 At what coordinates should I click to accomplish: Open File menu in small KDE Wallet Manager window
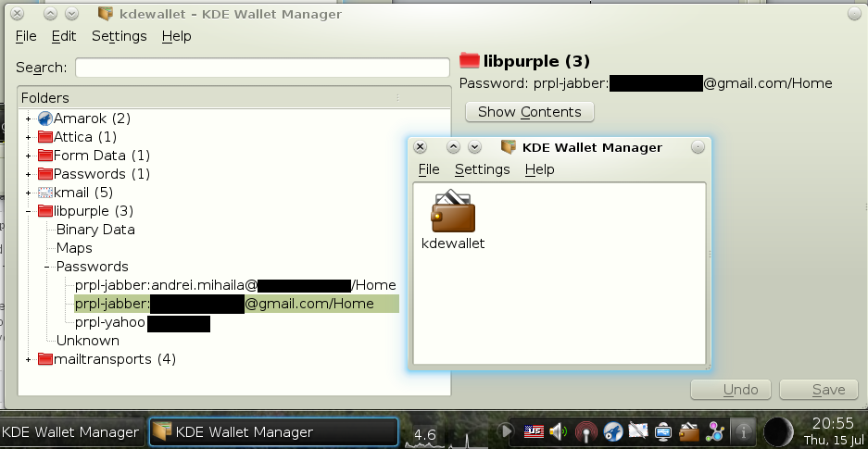point(429,169)
